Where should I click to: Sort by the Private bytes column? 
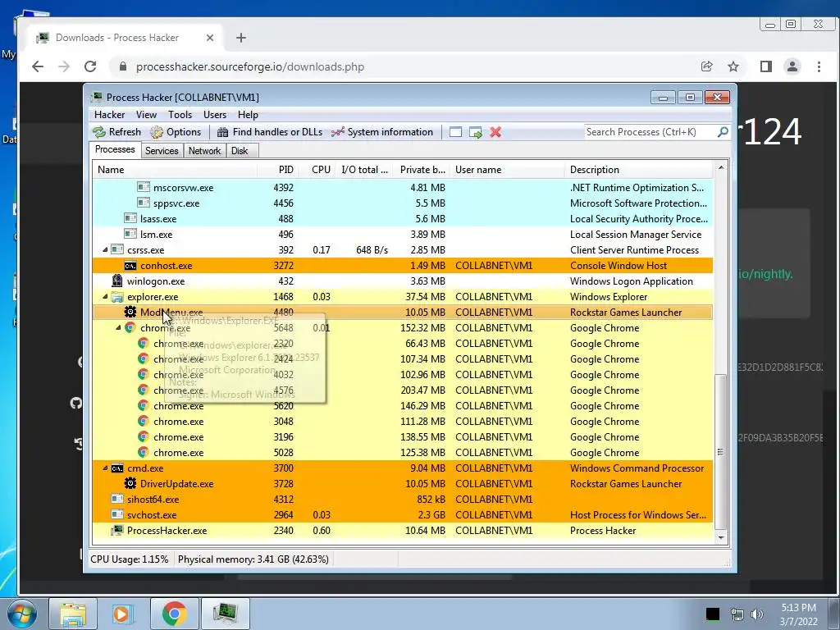click(421, 170)
